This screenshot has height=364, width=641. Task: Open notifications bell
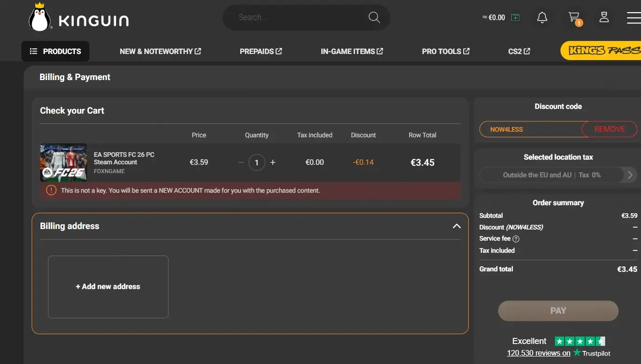(542, 18)
